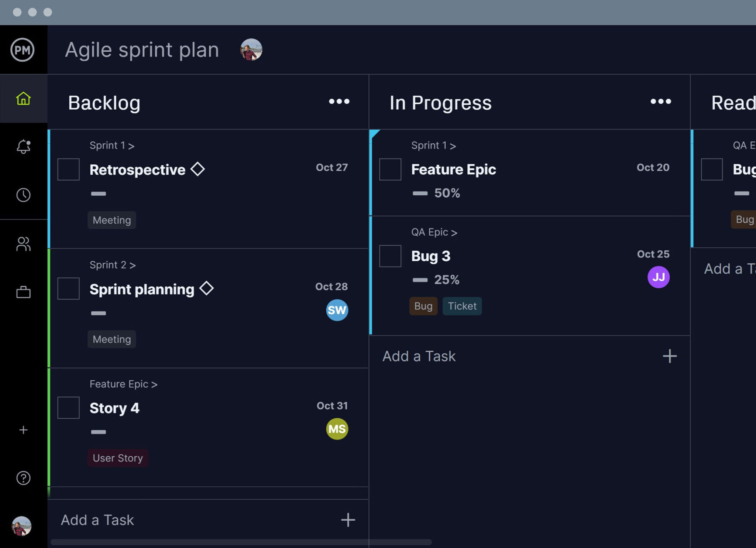The height and width of the screenshot is (548, 756).
Task: Open notifications via the bell icon
Action: pyautogui.click(x=23, y=147)
